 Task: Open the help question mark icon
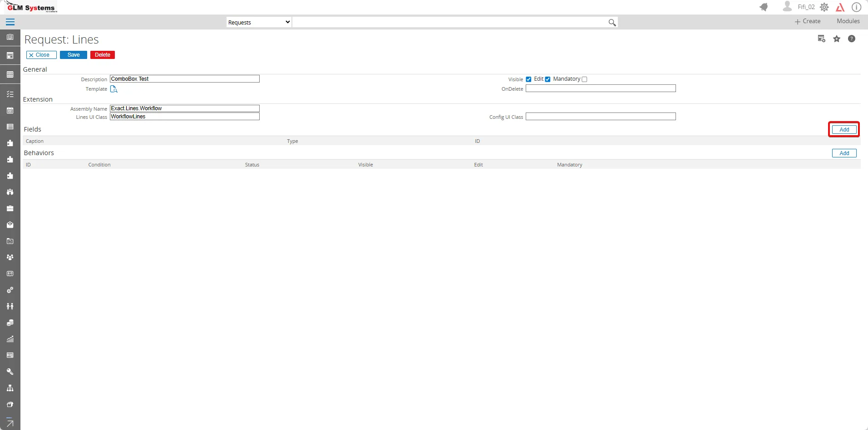coord(852,39)
